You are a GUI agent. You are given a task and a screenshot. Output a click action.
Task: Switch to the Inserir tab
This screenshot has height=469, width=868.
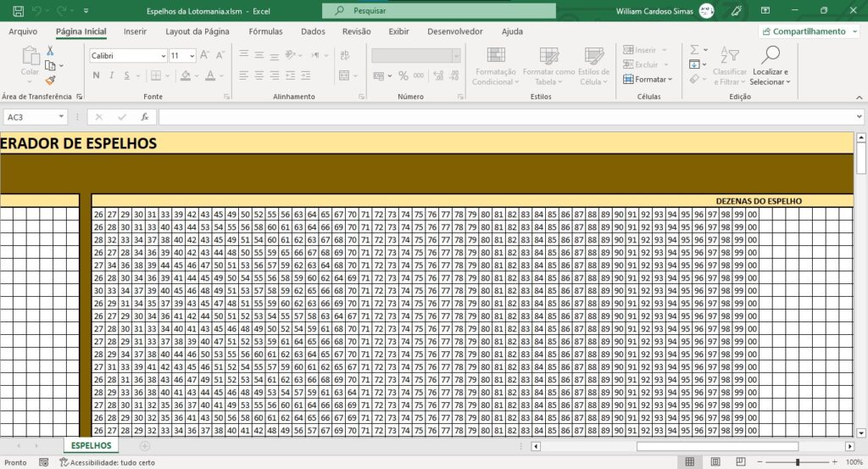click(135, 31)
